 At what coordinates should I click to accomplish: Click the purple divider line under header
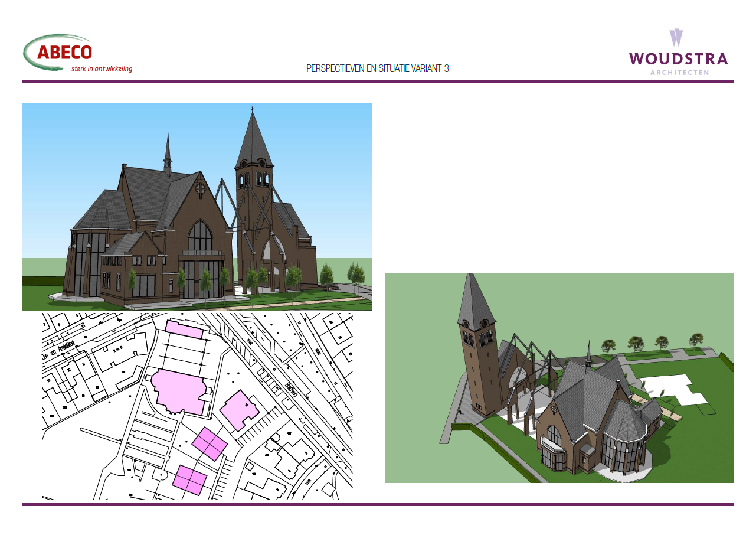coord(378,81)
